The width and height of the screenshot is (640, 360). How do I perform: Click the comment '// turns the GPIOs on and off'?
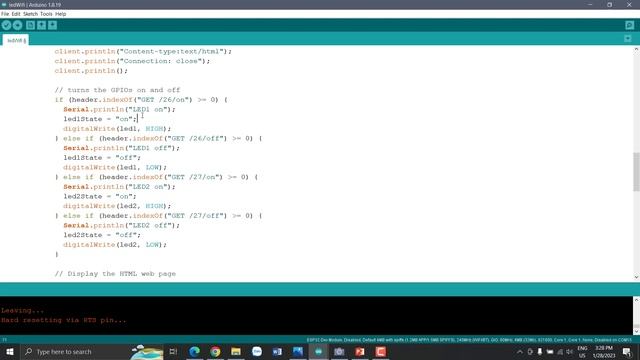click(117, 90)
